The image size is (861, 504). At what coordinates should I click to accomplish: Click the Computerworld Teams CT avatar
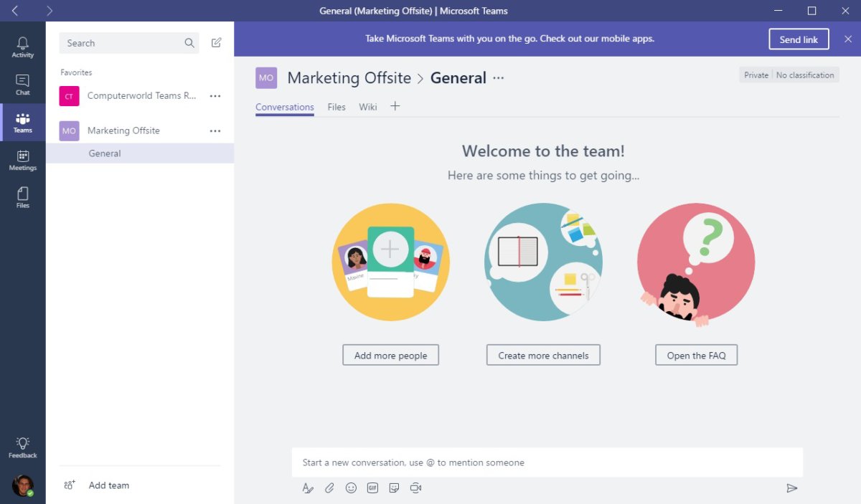coord(69,96)
